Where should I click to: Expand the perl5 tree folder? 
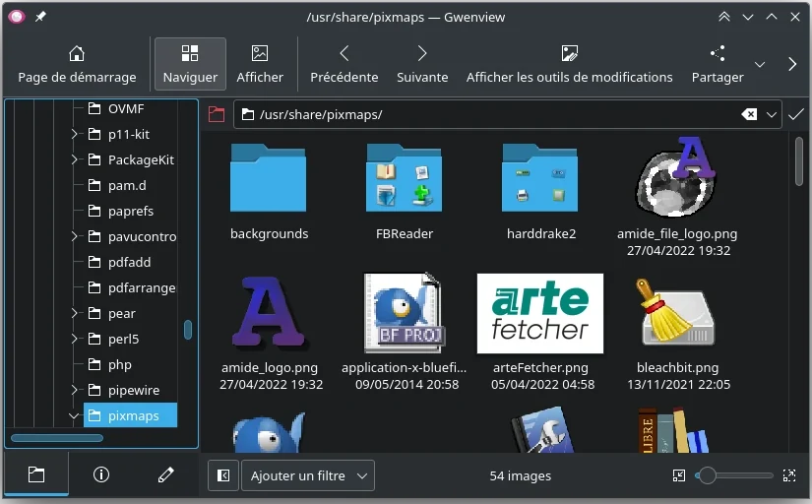pos(74,339)
